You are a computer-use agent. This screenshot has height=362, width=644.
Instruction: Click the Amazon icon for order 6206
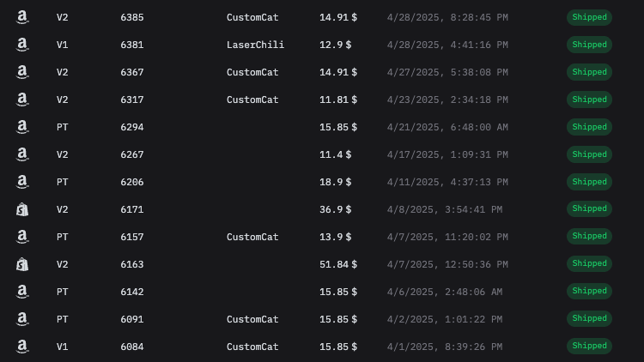tap(22, 182)
